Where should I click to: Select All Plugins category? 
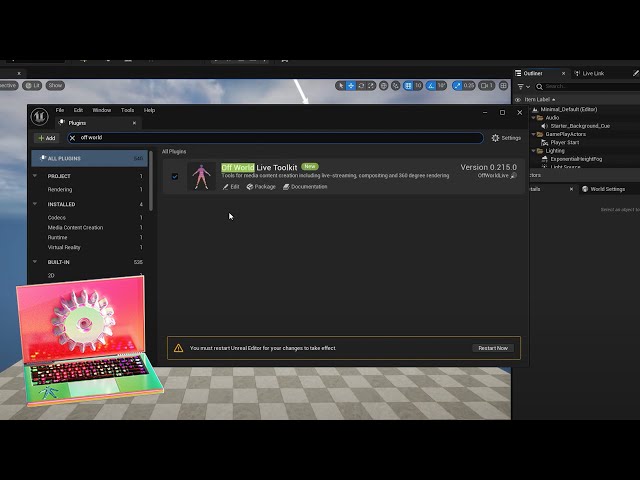(89, 158)
